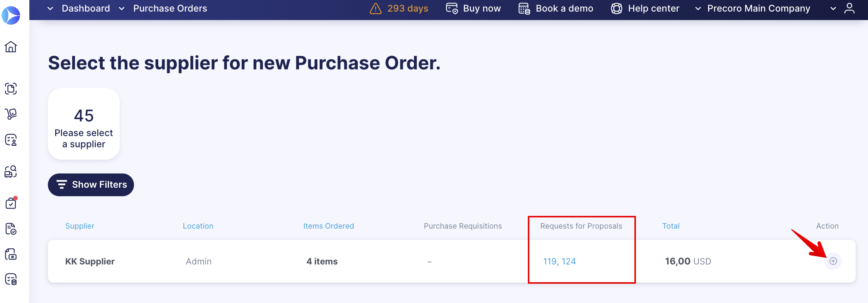Click the Precoro logo at top left
The image size is (868, 303).
[11, 15]
